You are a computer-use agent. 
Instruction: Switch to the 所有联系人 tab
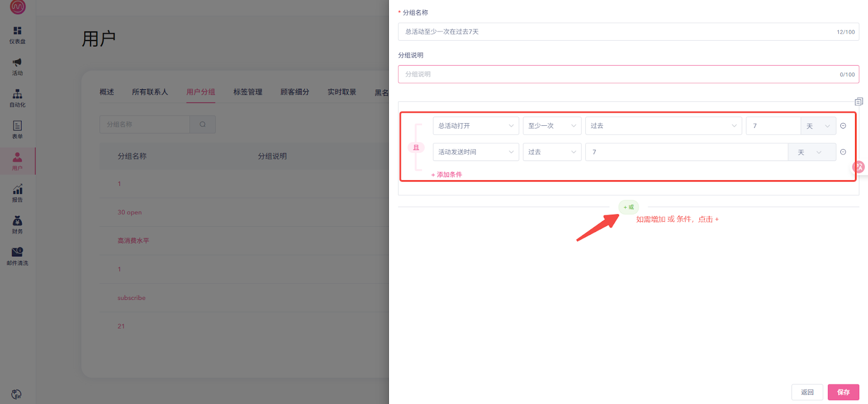pos(150,92)
